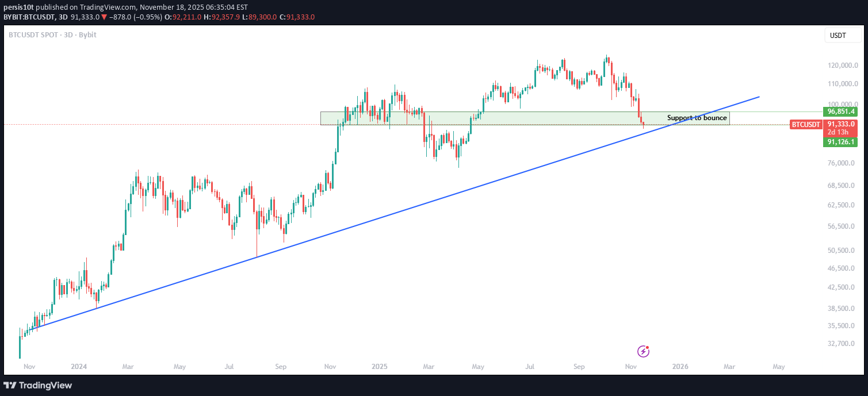
Task: Select the 91,126.1 green price label
Action: click(x=840, y=142)
